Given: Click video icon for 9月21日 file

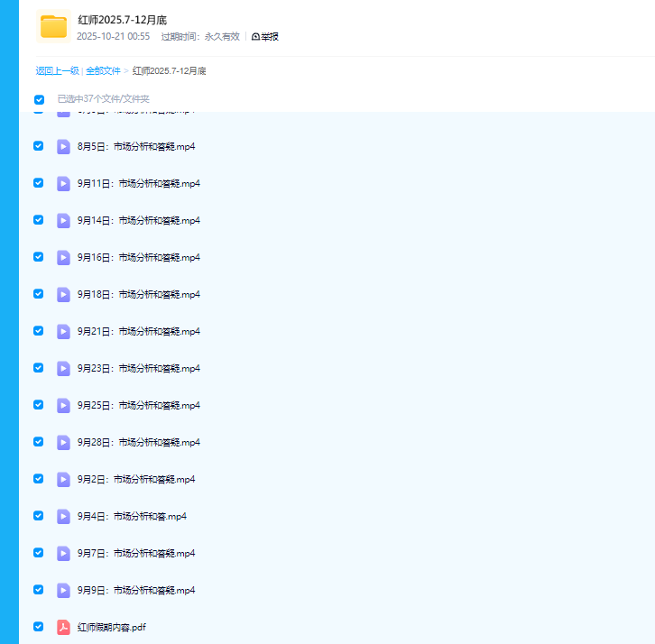Looking at the screenshot, I should click(x=63, y=331).
